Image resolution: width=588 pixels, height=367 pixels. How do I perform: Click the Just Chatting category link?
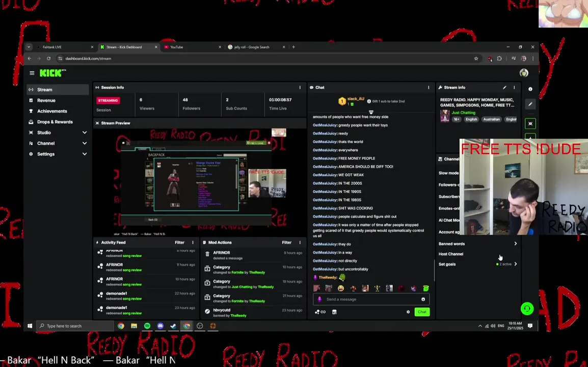click(463, 113)
